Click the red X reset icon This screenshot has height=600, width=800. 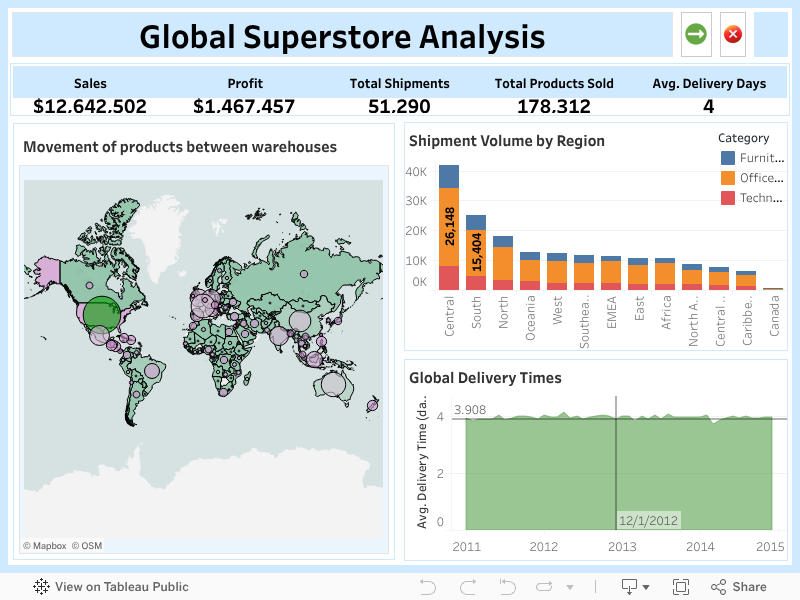[x=732, y=35]
